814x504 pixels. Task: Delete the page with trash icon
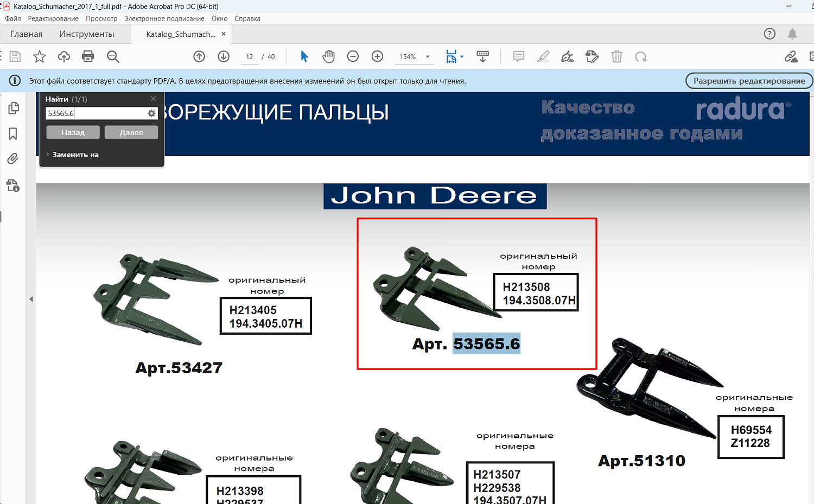click(616, 56)
